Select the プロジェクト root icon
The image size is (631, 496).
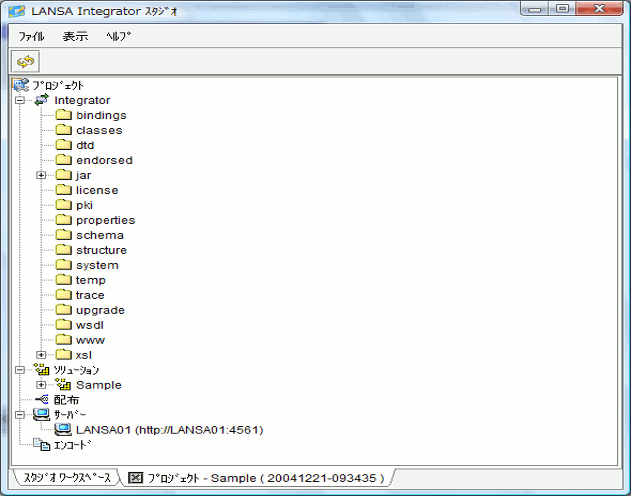tap(21, 85)
